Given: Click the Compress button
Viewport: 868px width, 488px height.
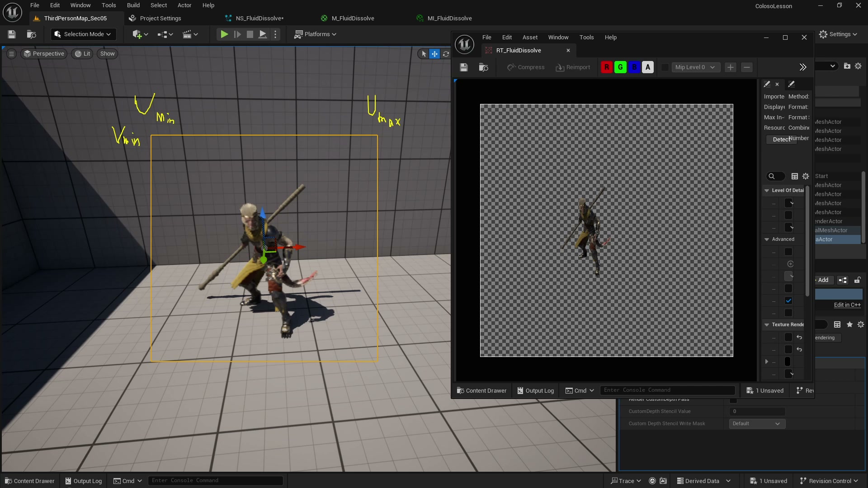Looking at the screenshot, I should [x=525, y=67].
